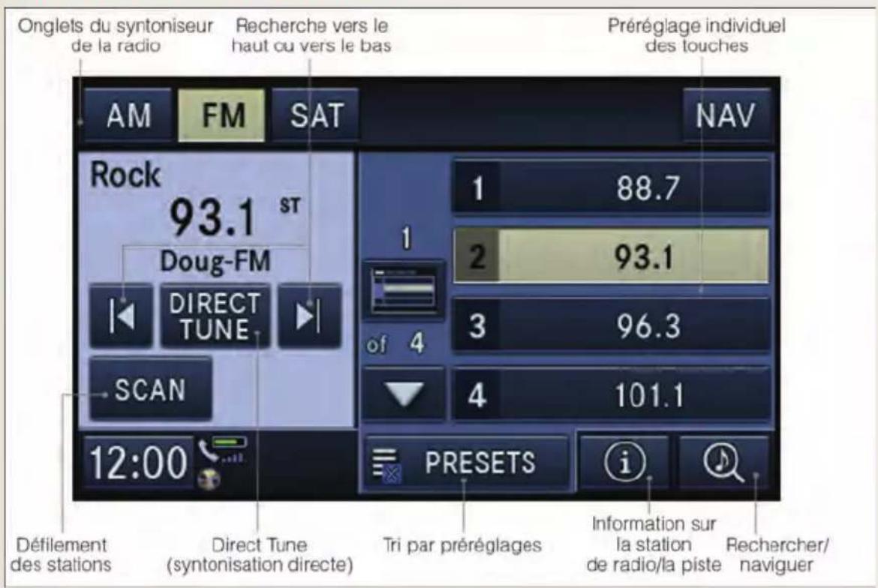
Task: Tap the 93.1 current frequency readout
Action: 212,217
